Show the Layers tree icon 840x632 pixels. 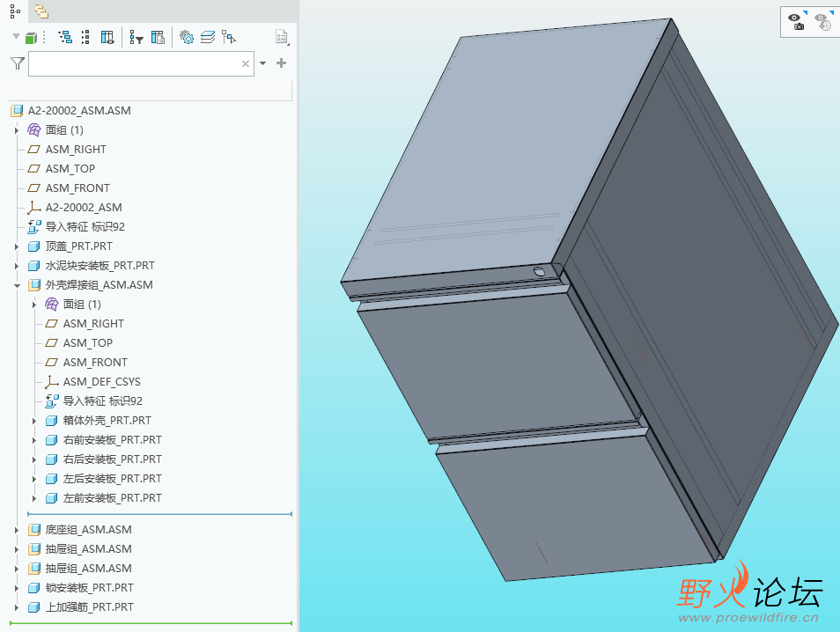click(x=208, y=37)
